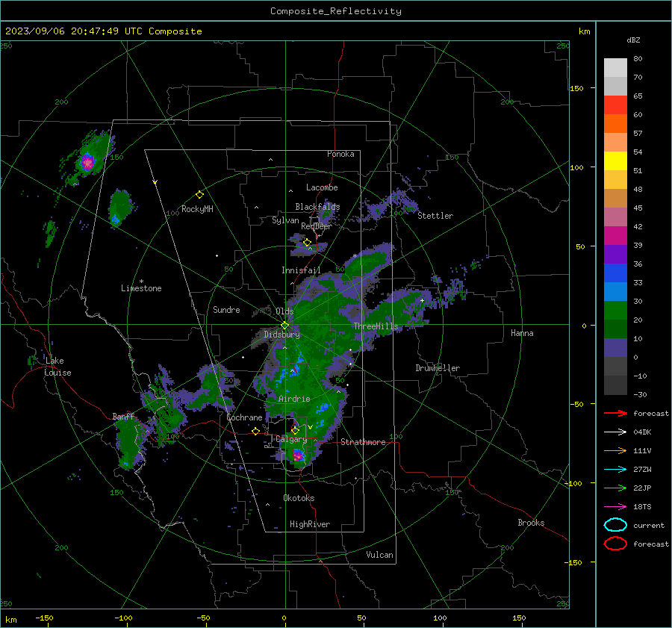The width and height of the screenshot is (672, 628).
Task: Click the yellow diamond marker below RedDeer
Action: 307,243
